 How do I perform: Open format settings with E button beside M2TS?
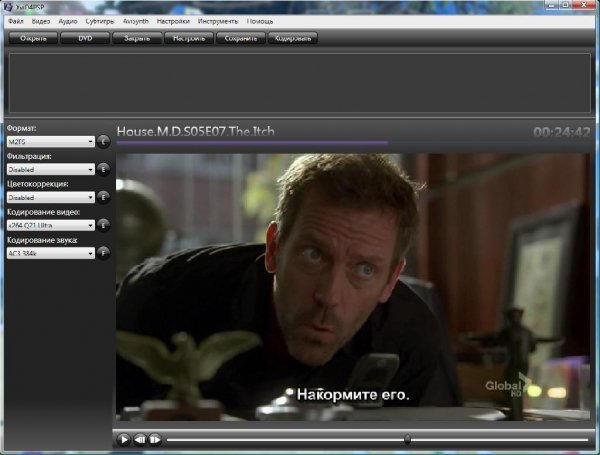103,142
